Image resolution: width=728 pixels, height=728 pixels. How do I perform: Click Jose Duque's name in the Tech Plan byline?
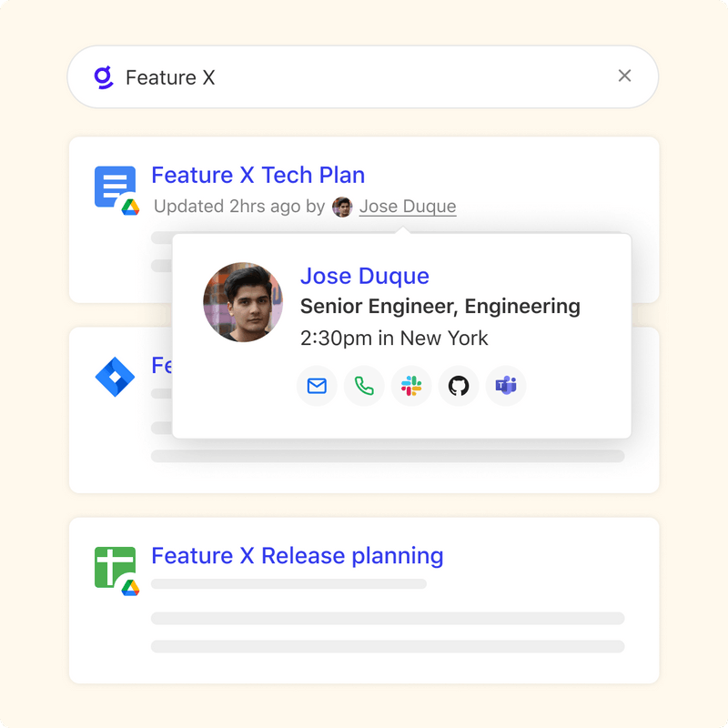coord(408,207)
